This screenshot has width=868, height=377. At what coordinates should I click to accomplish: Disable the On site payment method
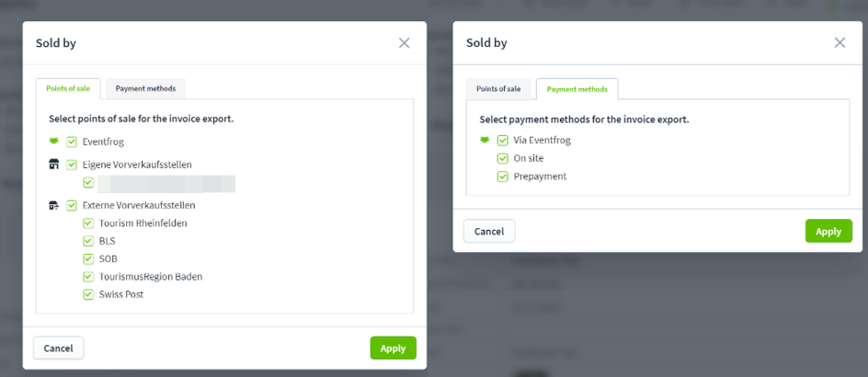click(x=503, y=158)
